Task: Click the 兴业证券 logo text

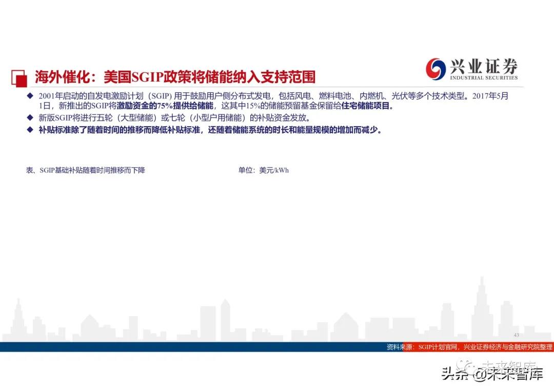Action: tap(483, 66)
